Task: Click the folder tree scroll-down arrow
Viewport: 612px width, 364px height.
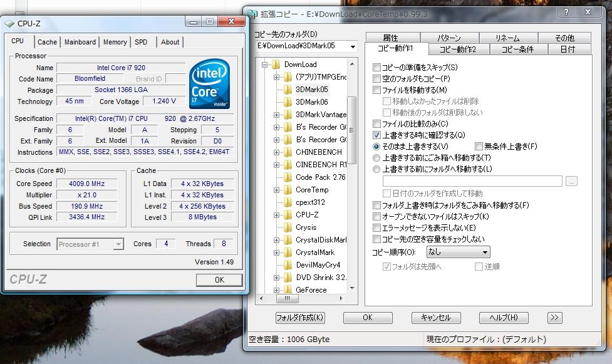Action: [x=352, y=288]
